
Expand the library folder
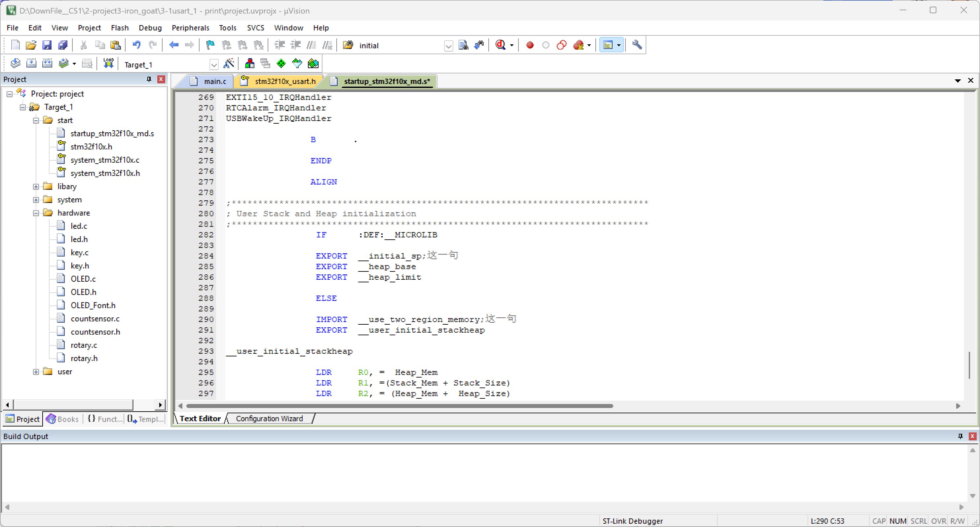[x=36, y=186]
